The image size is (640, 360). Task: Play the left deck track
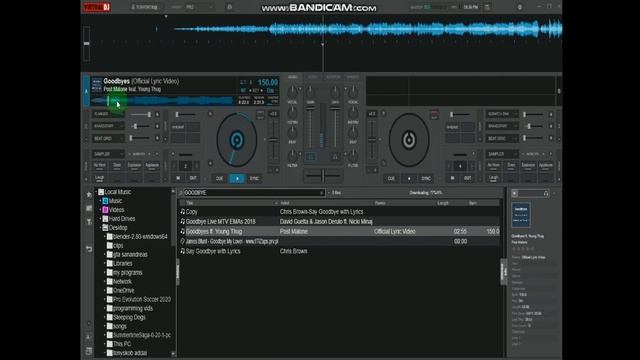pyautogui.click(x=237, y=178)
